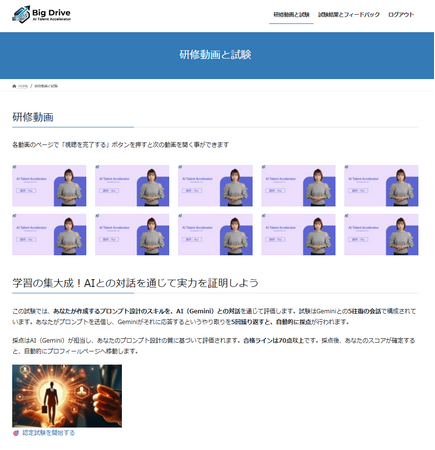Open the last video in bottom row
435x450 pixels.
381,235
